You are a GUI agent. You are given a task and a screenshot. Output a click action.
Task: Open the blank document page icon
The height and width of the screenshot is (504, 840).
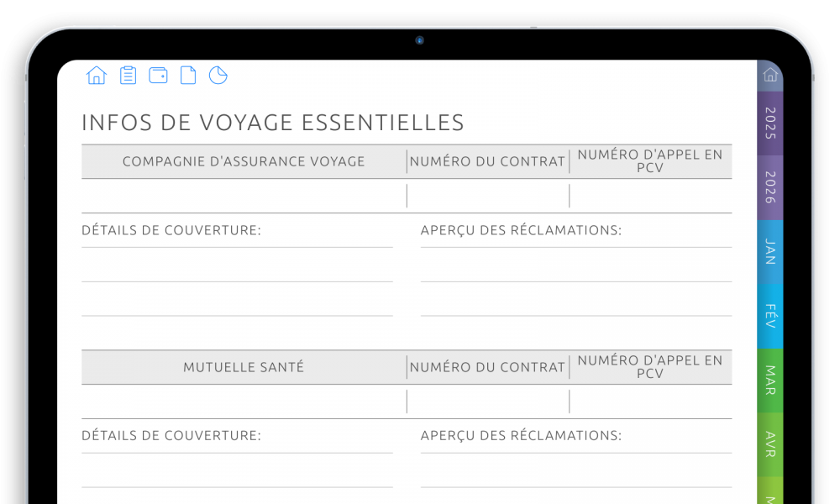pos(188,76)
